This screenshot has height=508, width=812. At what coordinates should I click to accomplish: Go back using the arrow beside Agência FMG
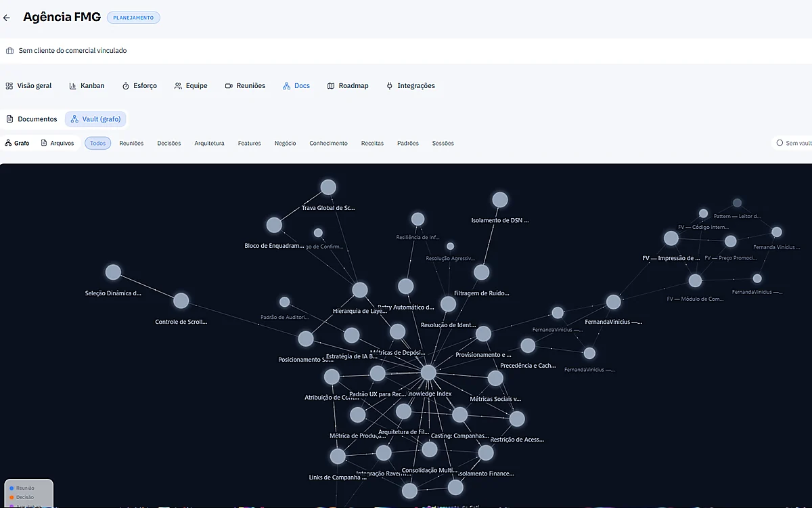pos(7,18)
